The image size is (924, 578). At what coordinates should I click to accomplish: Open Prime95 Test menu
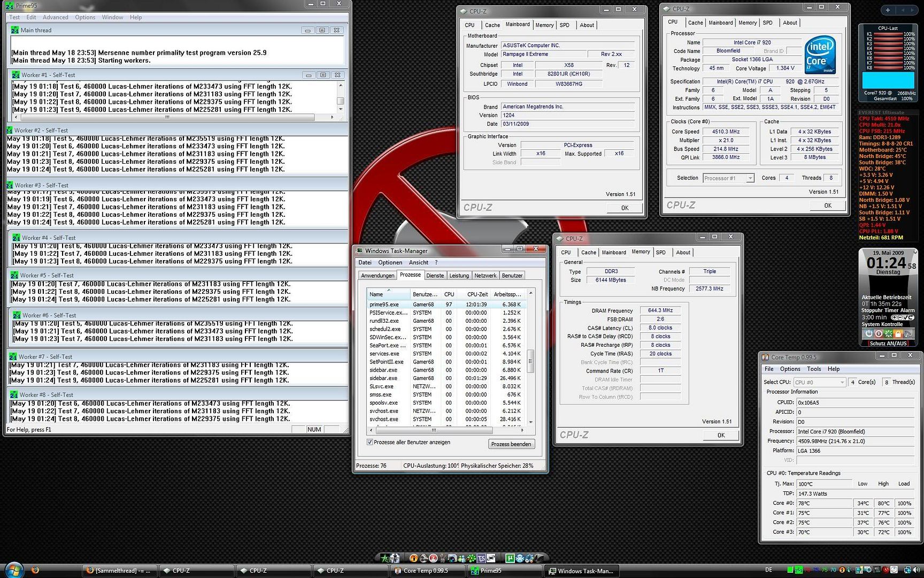[x=14, y=17]
